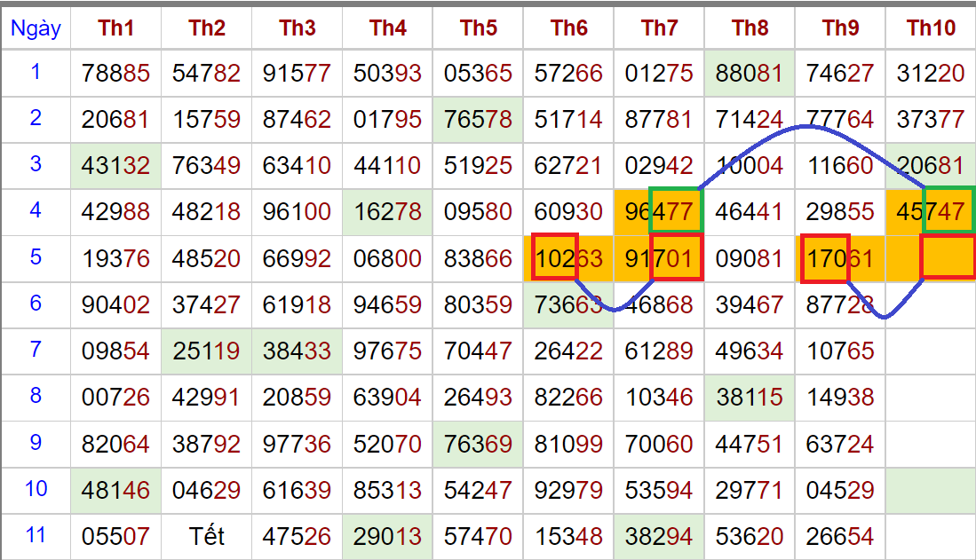Click the Ngày header cell

(x=36, y=28)
